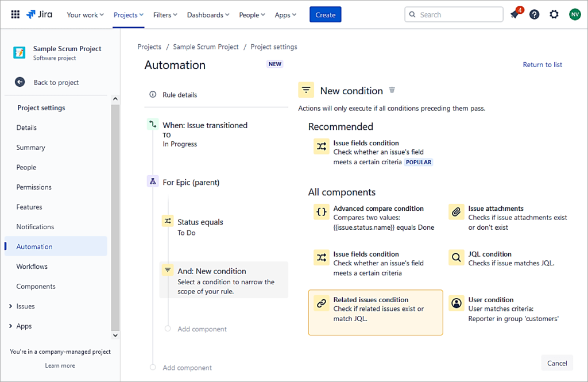
Task: Open notifications via the bell icon
Action: click(x=515, y=14)
